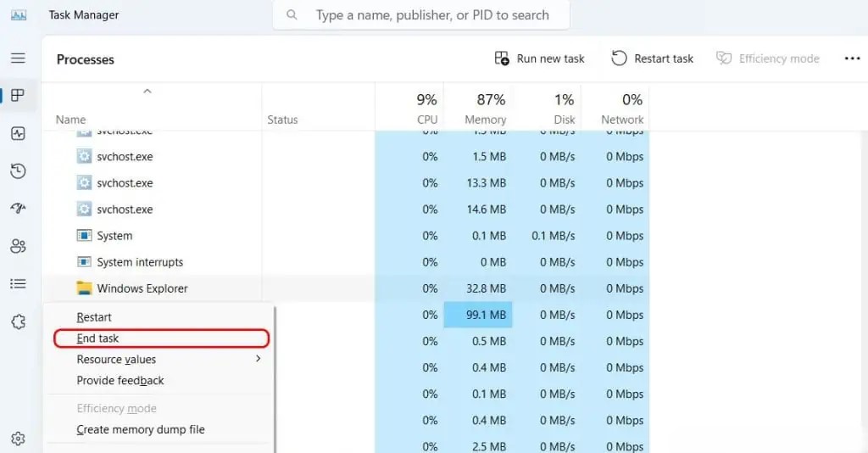This screenshot has height=453, width=868.
Task: Click Efficiency mode toolbar button
Action: pos(768,59)
